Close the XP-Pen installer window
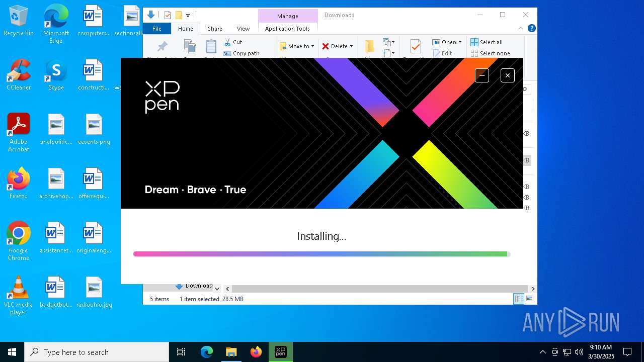The height and width of the screenshot is (362, 644). (508, 75)
